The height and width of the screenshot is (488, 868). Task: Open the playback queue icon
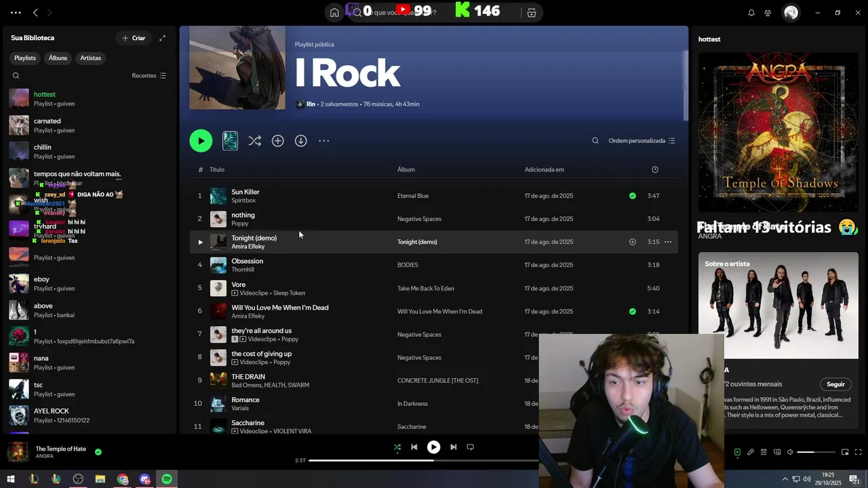pos(764,452)
